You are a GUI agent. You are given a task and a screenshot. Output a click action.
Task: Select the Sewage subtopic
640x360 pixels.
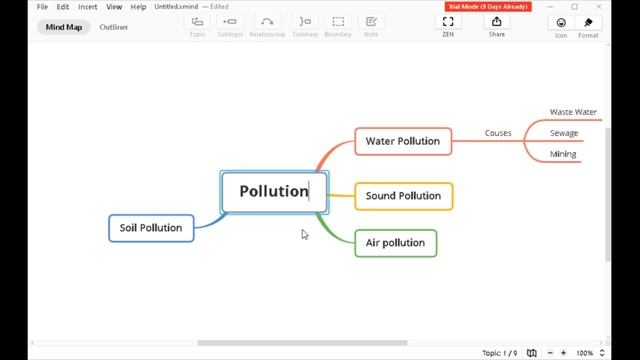564,133
